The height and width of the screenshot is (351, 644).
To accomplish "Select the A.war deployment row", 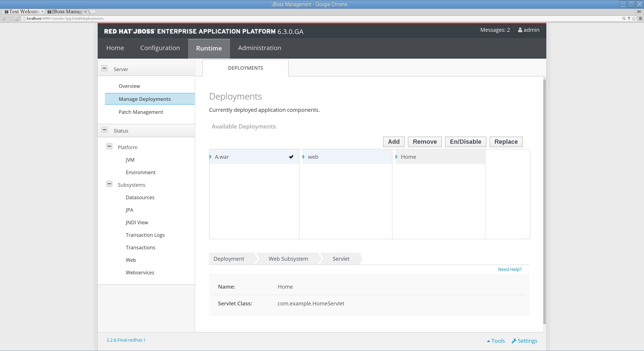I will [254, 157].
